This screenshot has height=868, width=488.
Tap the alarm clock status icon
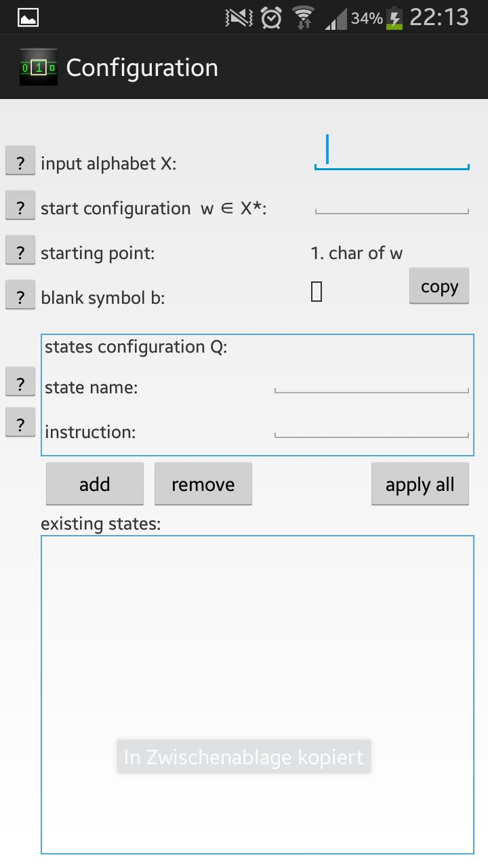click(x=271, y=18)
